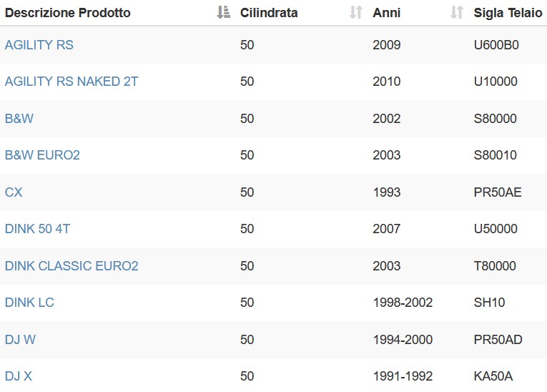The width and height of the screenshot is (547, 392).
Task: Open the AGILITY RS product link
Action: click(x=39, y=45)
